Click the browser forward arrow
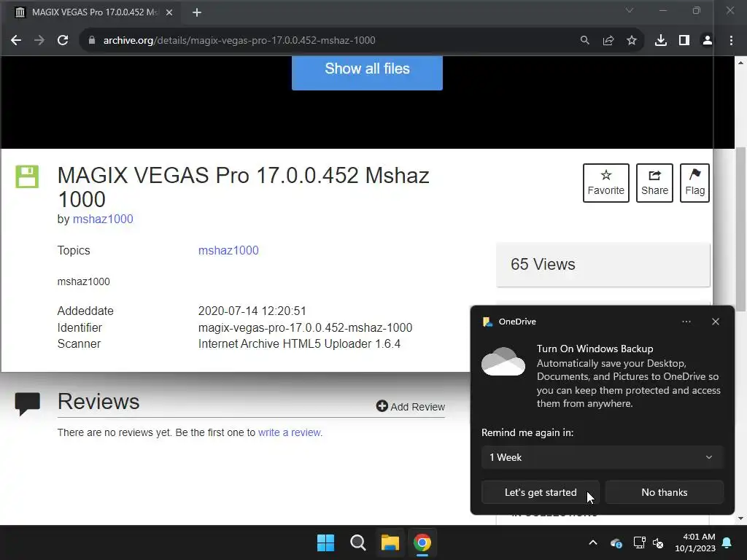Image resolution: width=747 pixels, height=560 pixels. [x=39, y=41]
